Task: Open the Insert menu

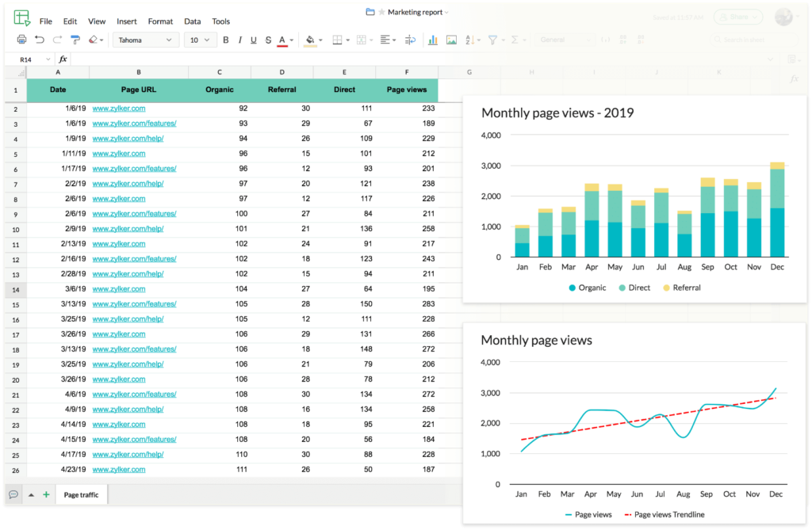Action: point(126,21)
